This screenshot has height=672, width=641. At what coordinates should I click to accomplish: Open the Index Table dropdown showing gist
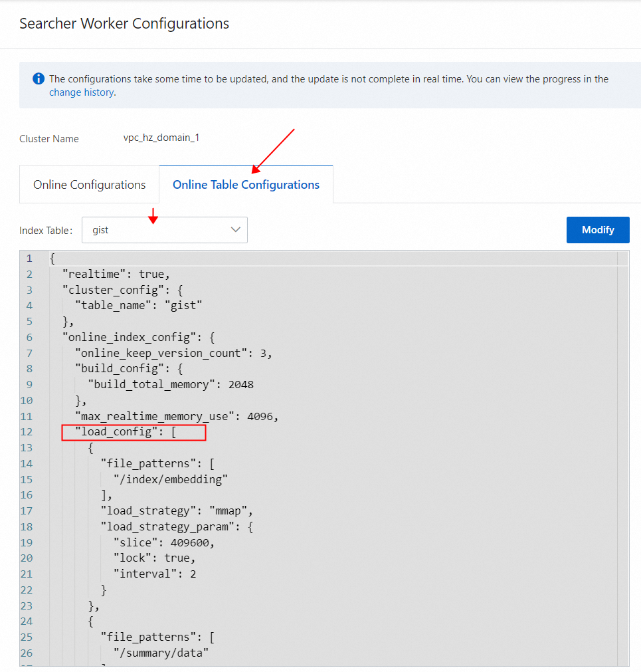point(165,230)
